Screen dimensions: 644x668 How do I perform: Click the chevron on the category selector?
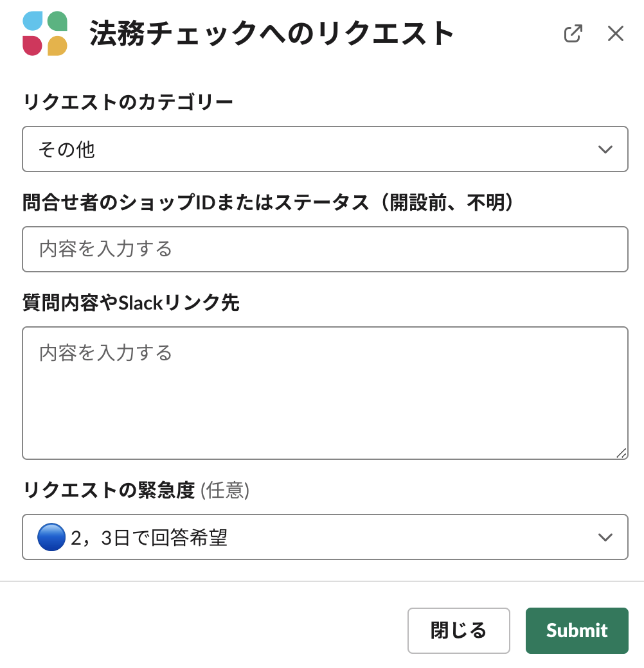point(605,149)
